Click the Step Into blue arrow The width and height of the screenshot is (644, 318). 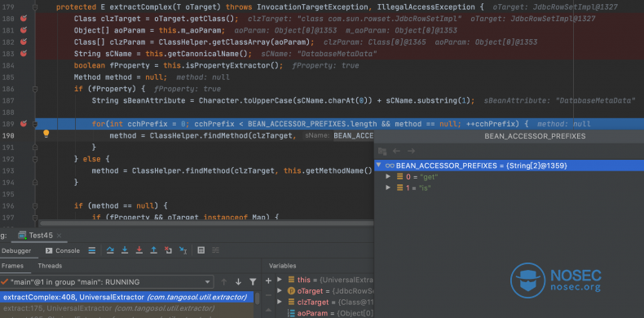click(x=125, y=250)
